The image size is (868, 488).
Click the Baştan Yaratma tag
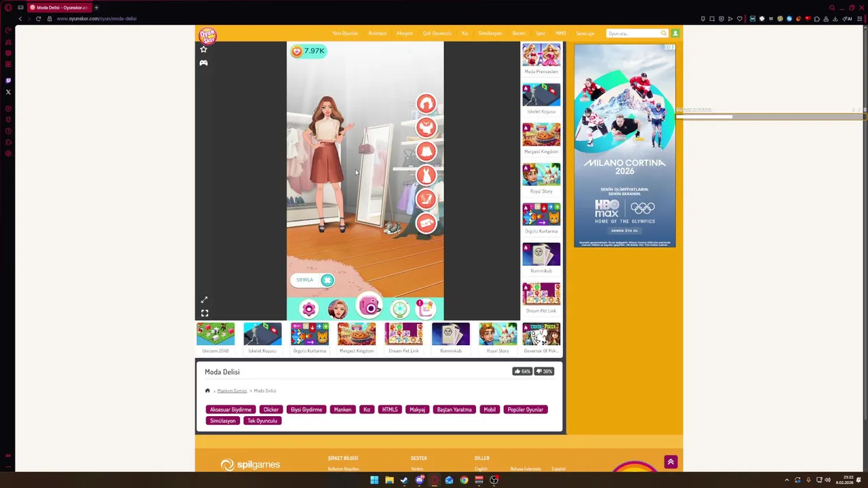(x=454, y=409)
